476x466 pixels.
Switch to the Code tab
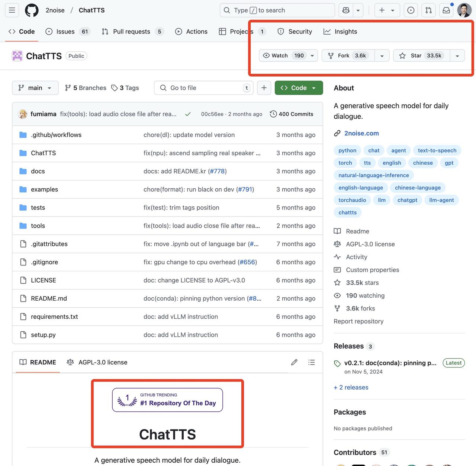click(22, 32)
